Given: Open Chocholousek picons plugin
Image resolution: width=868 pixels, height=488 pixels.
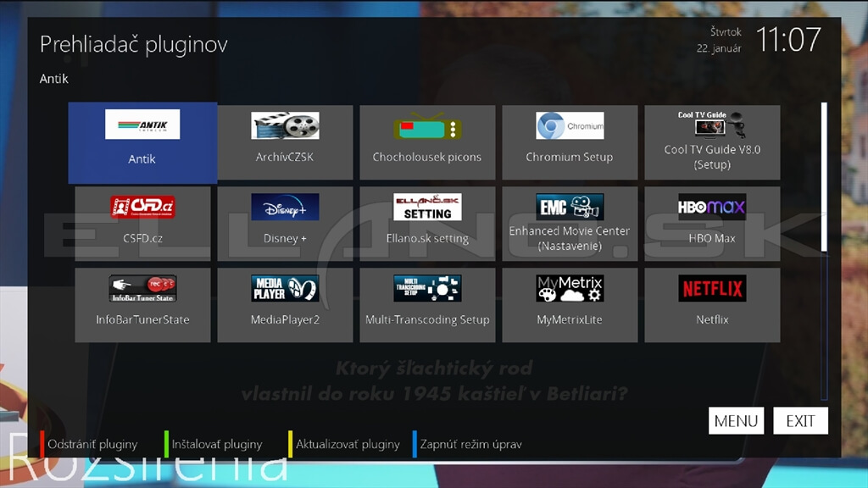Looking at the screenshot, I should tap(427, 142).
